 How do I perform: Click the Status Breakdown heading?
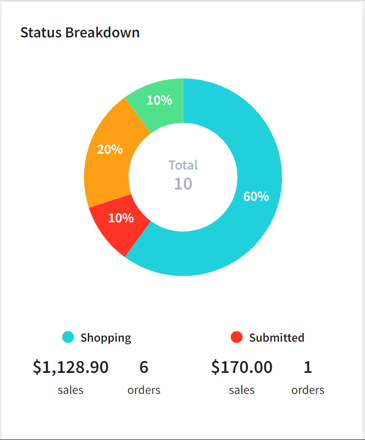[x=80, y=33]
